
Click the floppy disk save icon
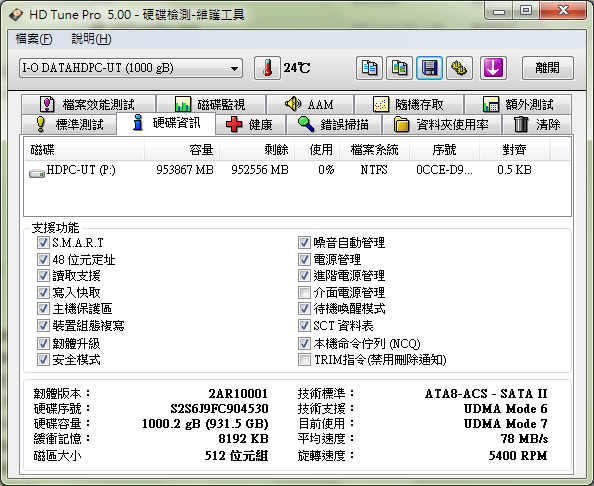click(429, 68)
